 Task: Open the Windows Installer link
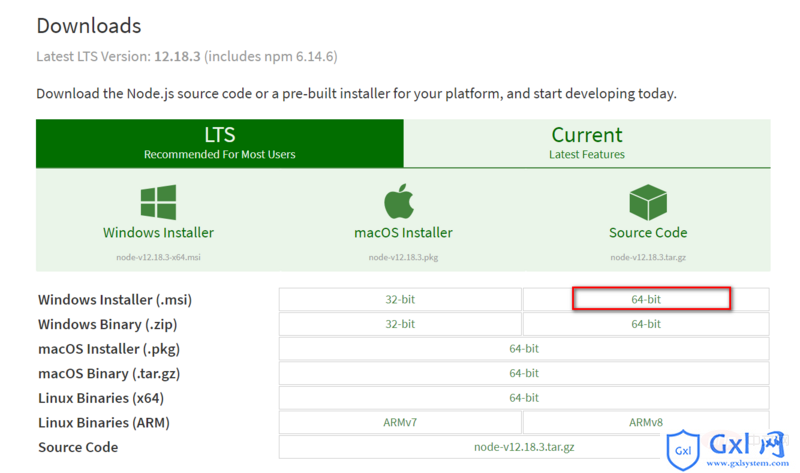tap(158, 233)
